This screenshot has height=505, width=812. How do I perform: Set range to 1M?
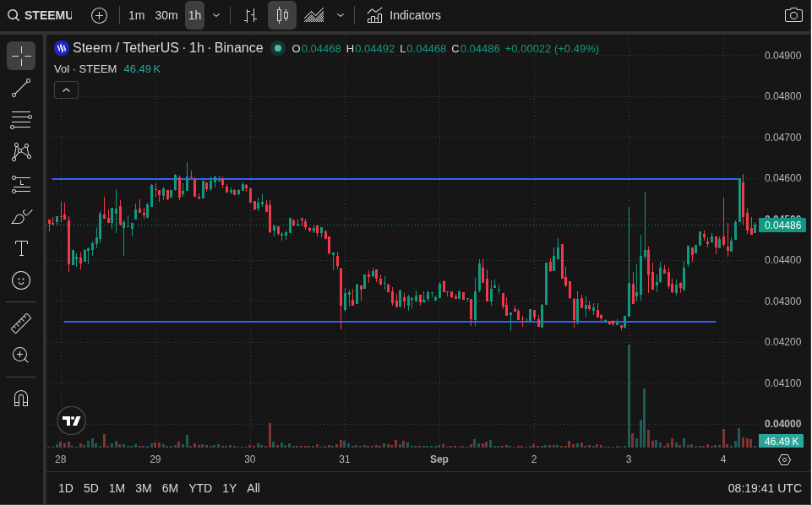117,488
